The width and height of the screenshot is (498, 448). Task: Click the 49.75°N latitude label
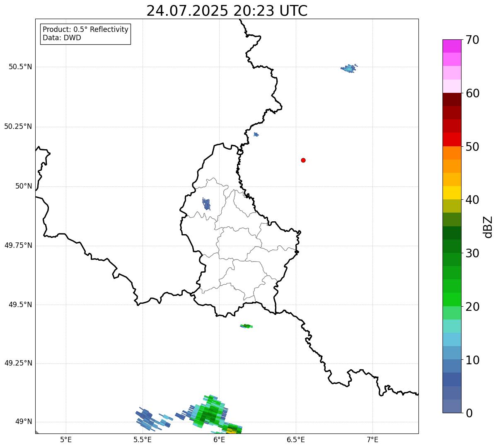(18, 245)
